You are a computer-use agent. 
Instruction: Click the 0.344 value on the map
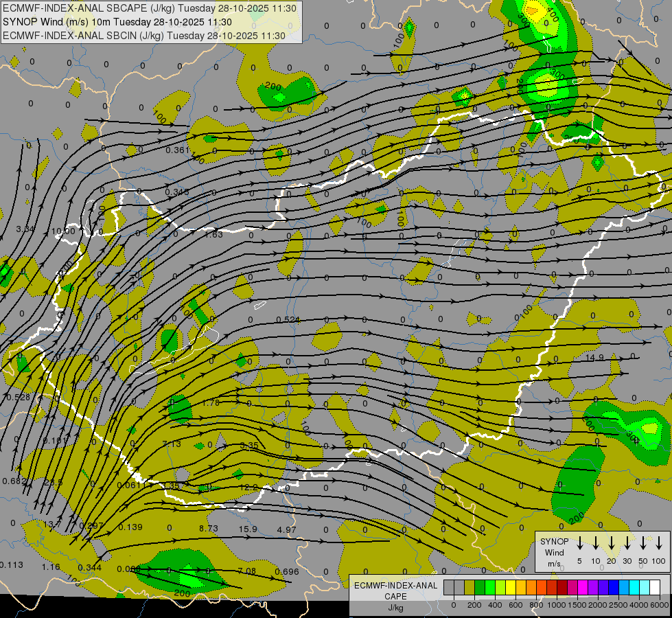point(89,568)
